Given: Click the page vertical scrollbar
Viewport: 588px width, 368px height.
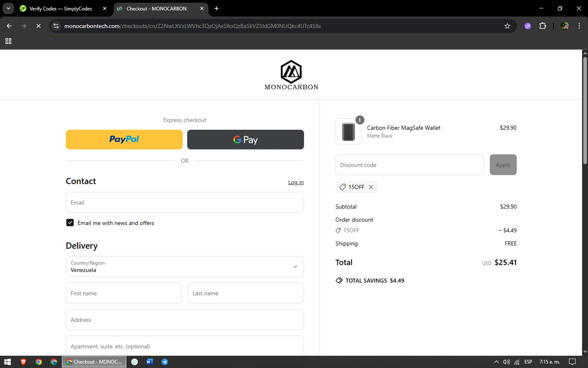Looking at the screenshot, I should (x=585, y=110).
